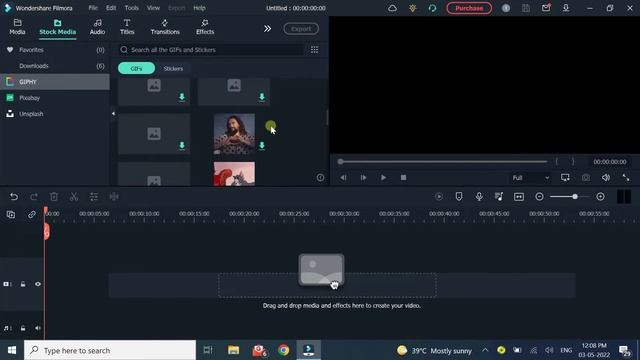Add a marker with shield icon
The height and width of the screenshot is (360, 640).
click(x=459, y=197)
